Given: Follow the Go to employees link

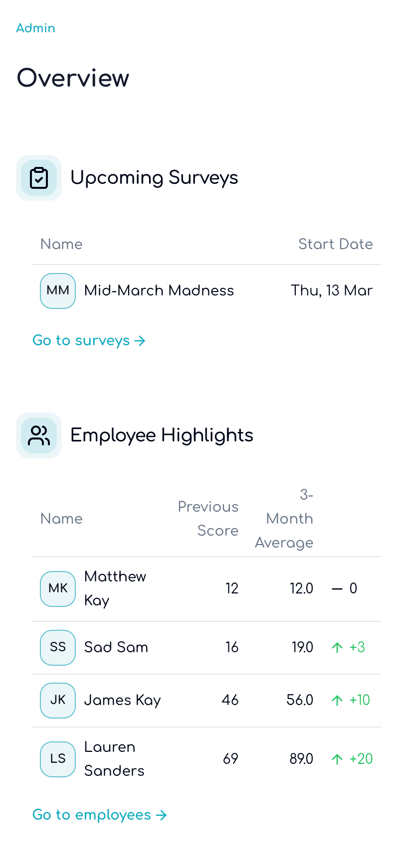Looking at the screenshot, I should (99, 815).
